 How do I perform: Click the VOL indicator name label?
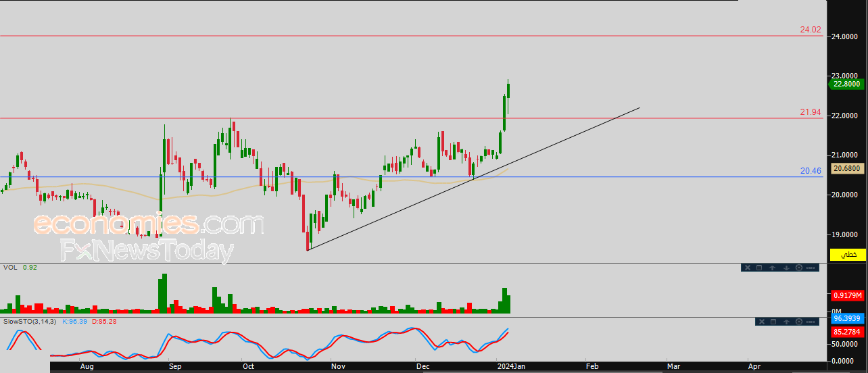10,268
